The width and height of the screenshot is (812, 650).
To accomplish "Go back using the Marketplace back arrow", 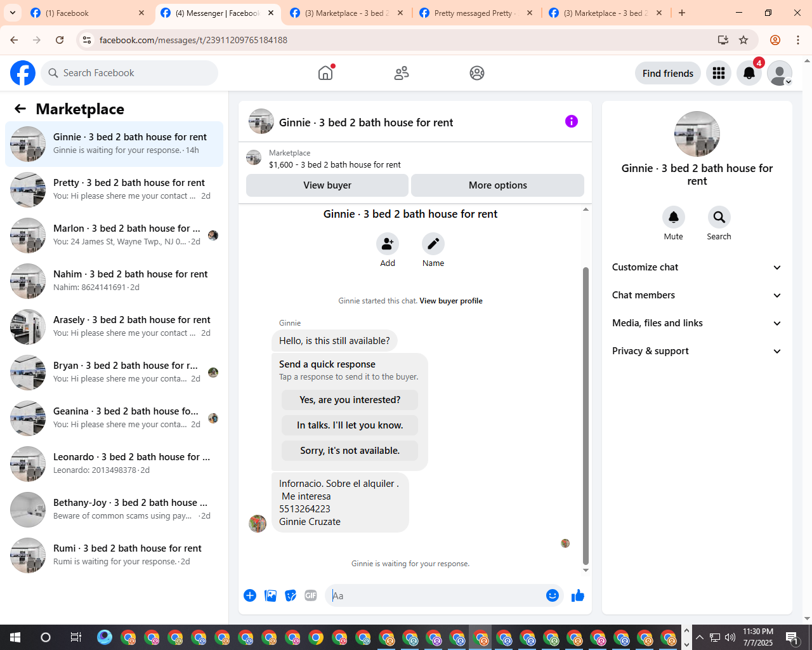I will [x=20, y=109].
